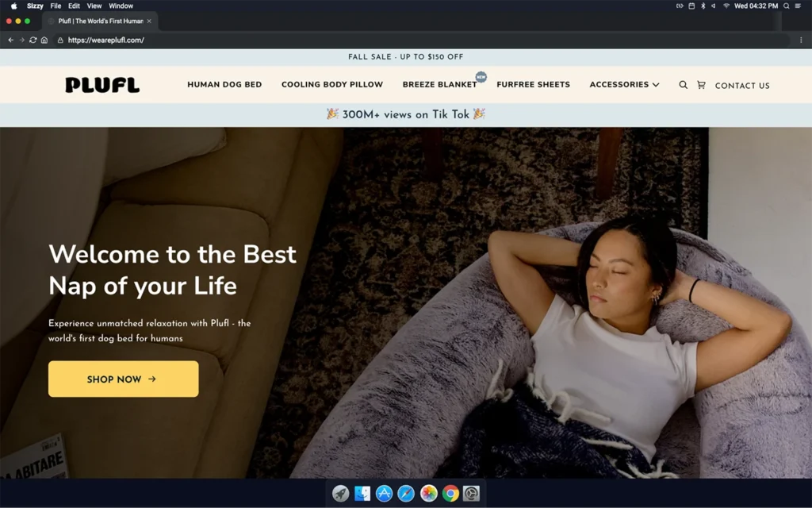Launch Google Chrome from the dock
This screenshot has width=812, height=508.
coord(450,494)
